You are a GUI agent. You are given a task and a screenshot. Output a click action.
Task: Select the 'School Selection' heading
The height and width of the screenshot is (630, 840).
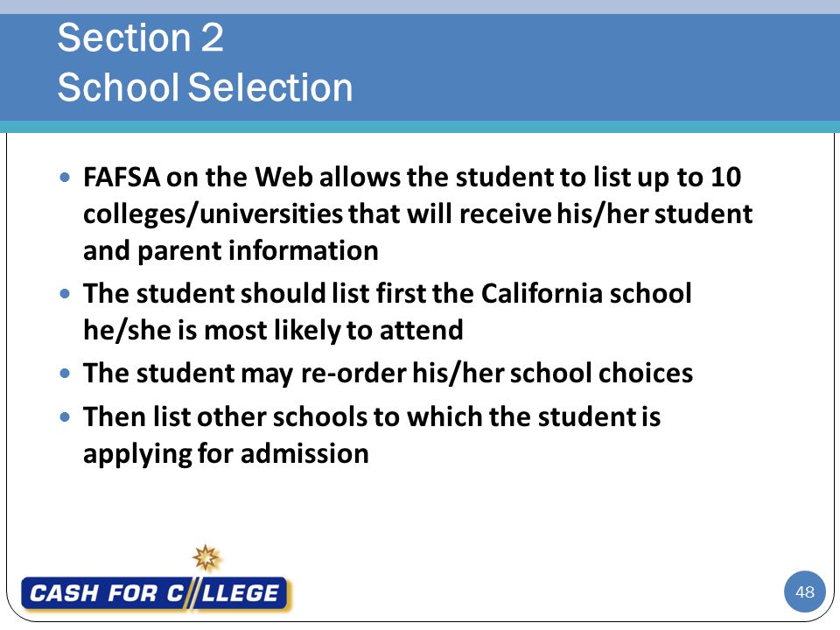click(x=205, y=87)
